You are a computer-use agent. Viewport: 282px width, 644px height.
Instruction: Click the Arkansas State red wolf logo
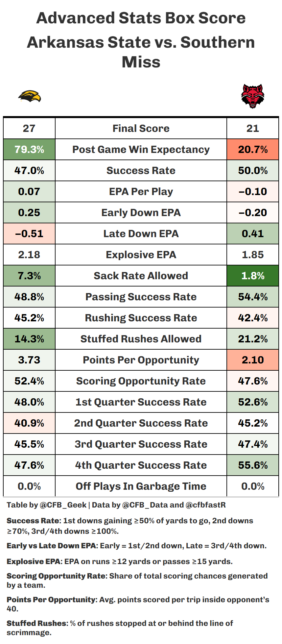[x=252, y=96]
